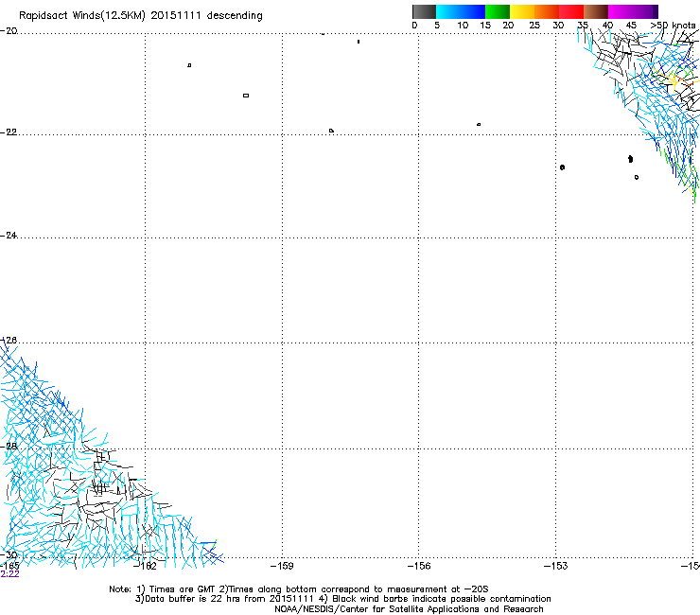Image resolution: width=700 pixels, height=615 pixels.
Task: Click the -159 longitude axis label
Action: point(282,566)
